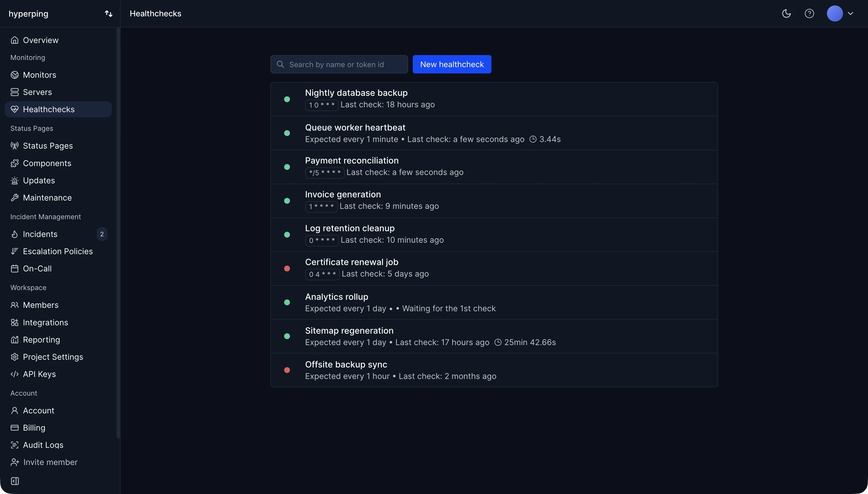Screen dimensions: 868x494
Task: Click the Escalation Policies icon
Action: [x=15, y=251]
